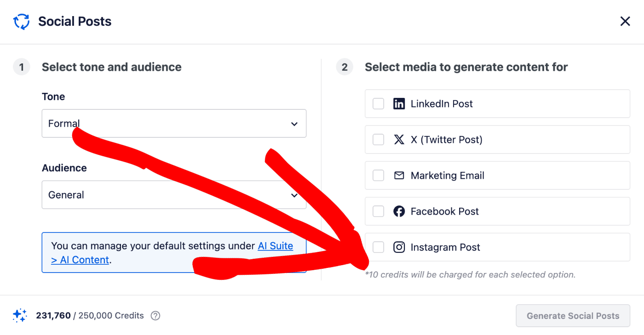Click the X (Twitter) logo icon
644x335 pixels.
click(399, 140)
